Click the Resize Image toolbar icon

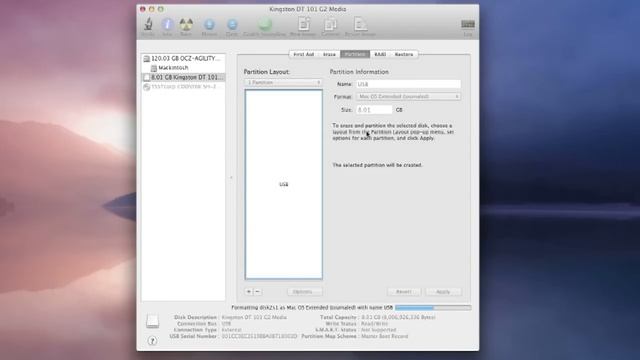(360, 24)
